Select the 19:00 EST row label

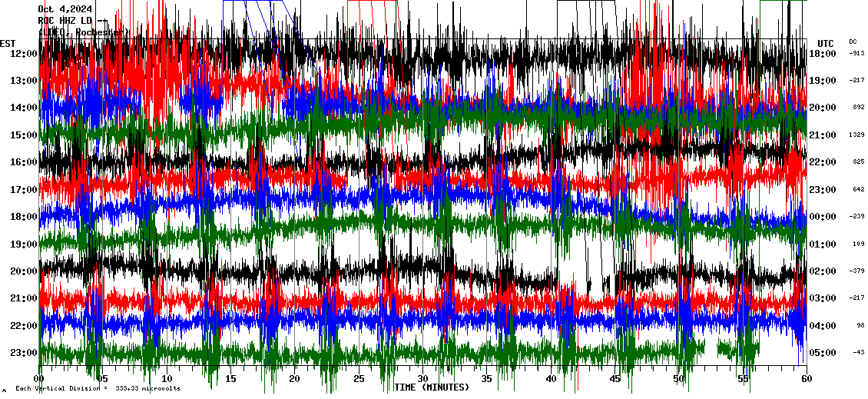tap(24, 244)
